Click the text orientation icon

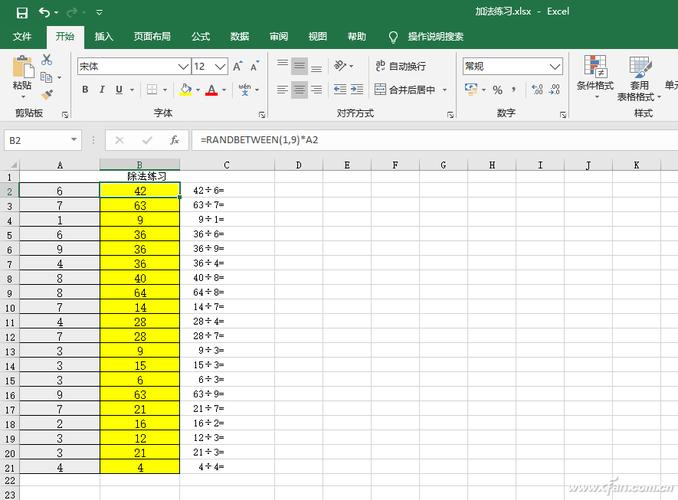pyautogui.click(x=340, y=66)
